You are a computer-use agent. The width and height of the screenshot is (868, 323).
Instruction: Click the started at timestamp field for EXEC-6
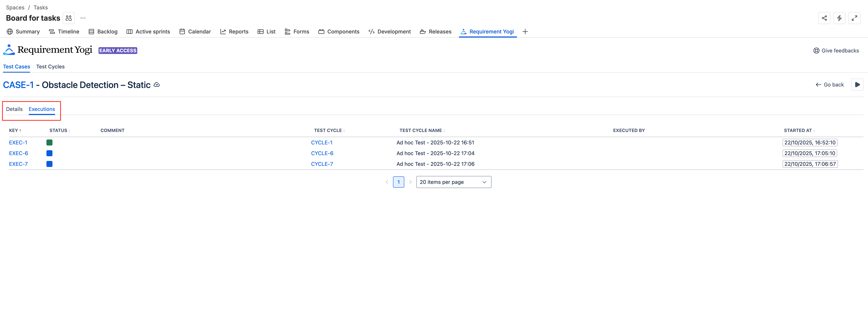(x=810, y=153)
